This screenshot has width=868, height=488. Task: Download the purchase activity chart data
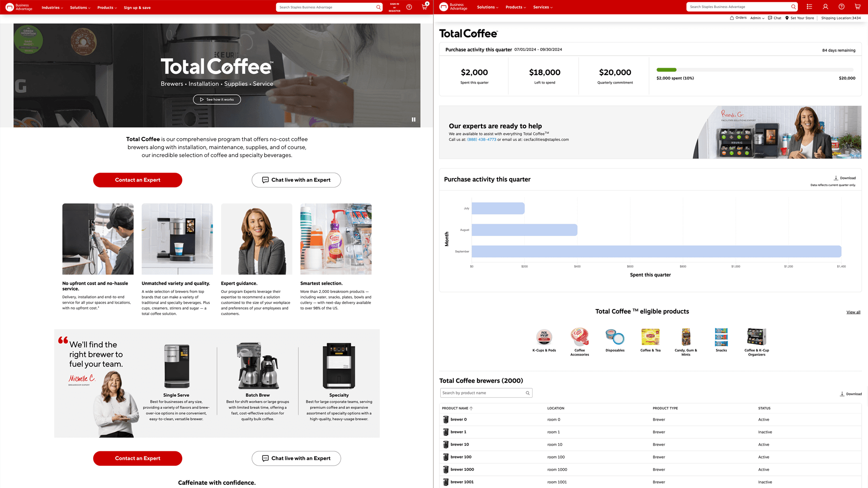pyautogui.click(x=844, y=178)
